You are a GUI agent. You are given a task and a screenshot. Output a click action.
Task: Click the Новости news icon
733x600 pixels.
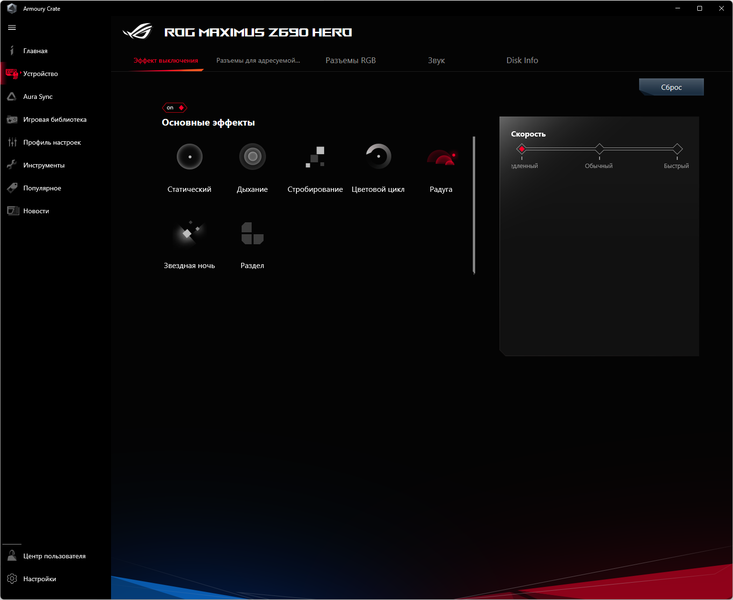click(13, 211)
